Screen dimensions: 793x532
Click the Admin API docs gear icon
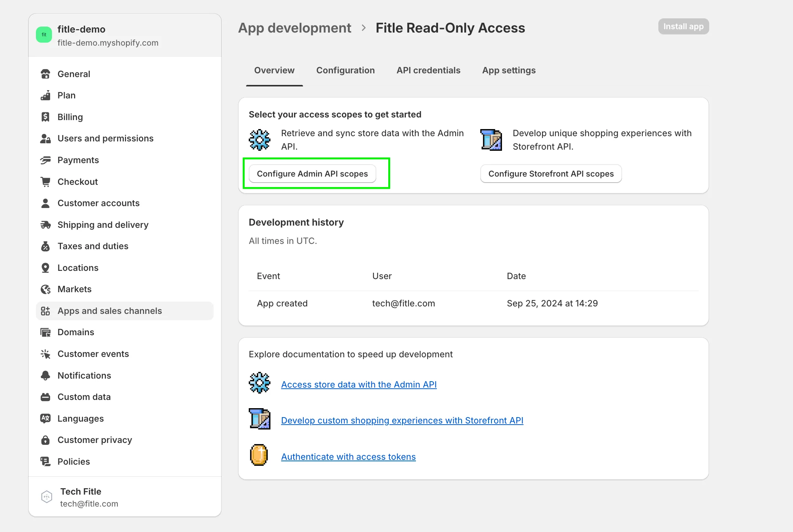click(259, 383)
